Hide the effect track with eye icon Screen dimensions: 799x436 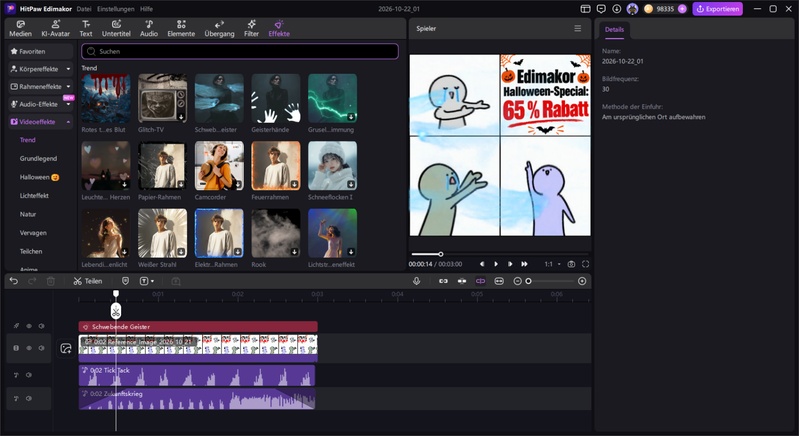29,326
